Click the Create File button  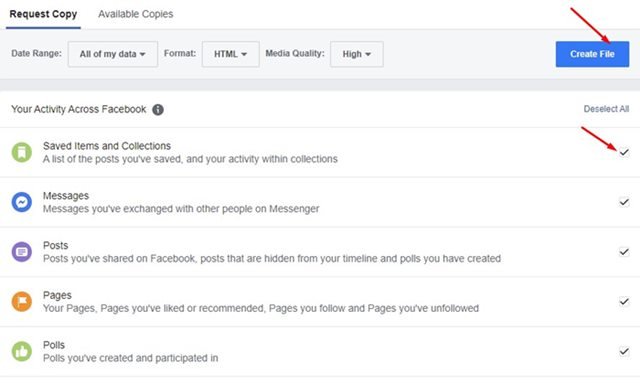[592, 54]
